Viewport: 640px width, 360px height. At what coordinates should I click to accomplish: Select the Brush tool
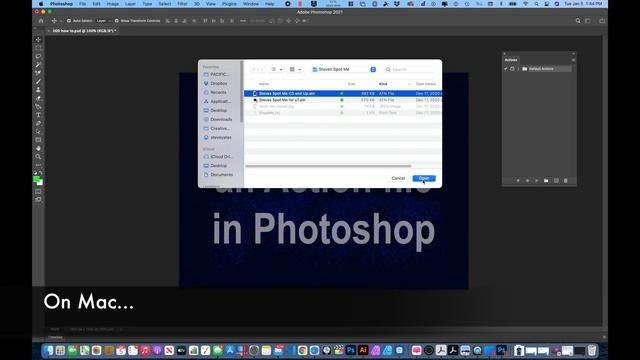[38, 81]
